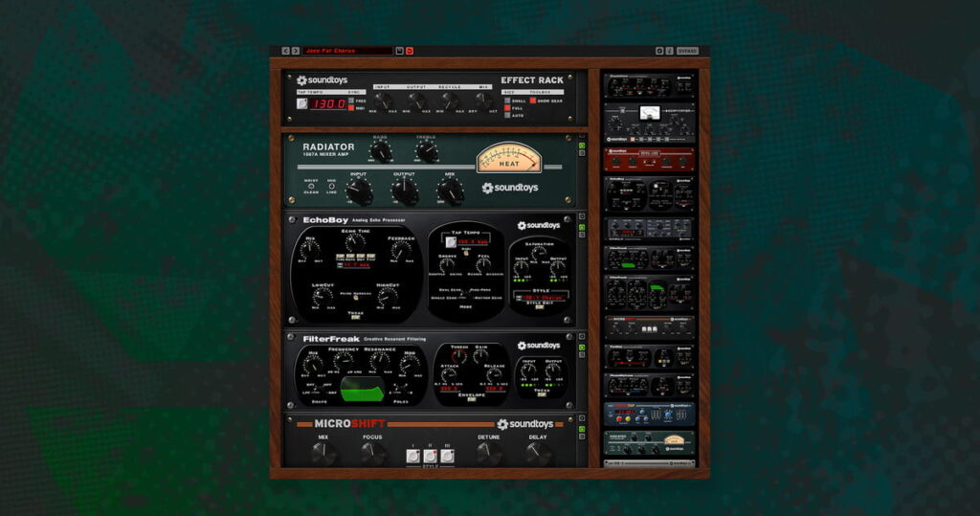Click the Effect Rack Mix knob
Viewport: 980px width, 516px height.
[x=482, y=101]
